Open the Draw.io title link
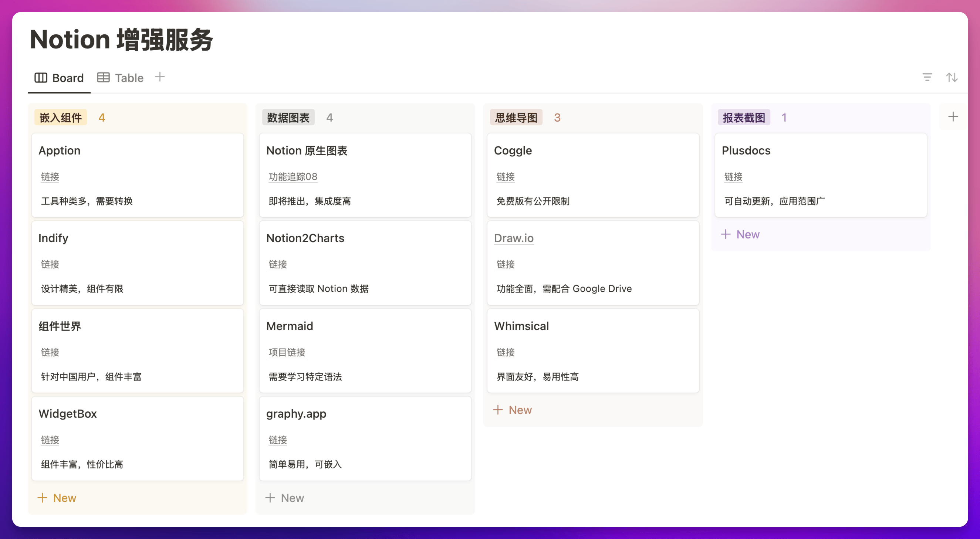980x539 pixels. click(x=514, y=238)
